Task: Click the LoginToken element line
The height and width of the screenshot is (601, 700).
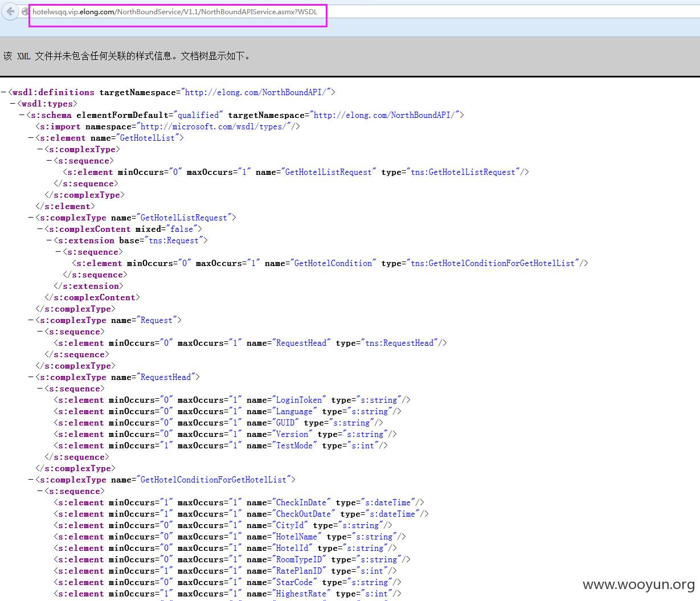Action: (232, 400)
